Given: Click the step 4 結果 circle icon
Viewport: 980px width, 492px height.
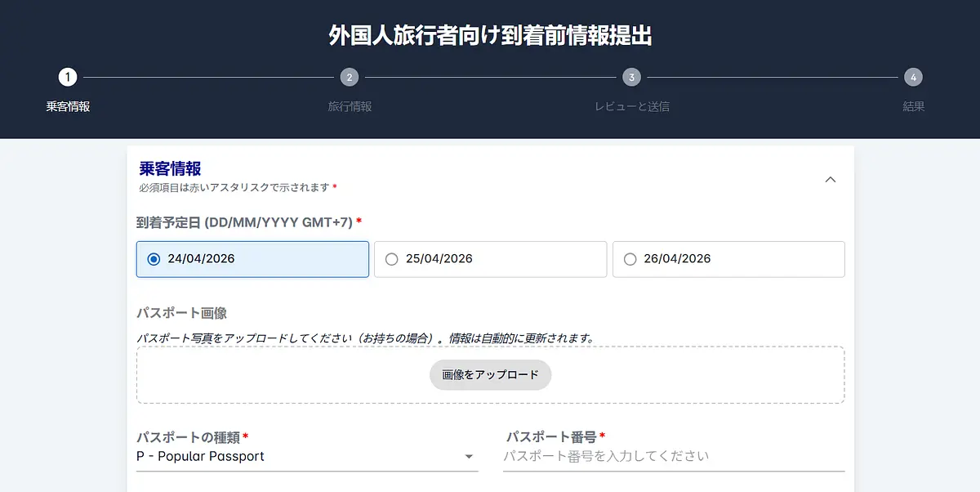Looking at the screenshot, I should pyautogui.click(x=912, y=77).
